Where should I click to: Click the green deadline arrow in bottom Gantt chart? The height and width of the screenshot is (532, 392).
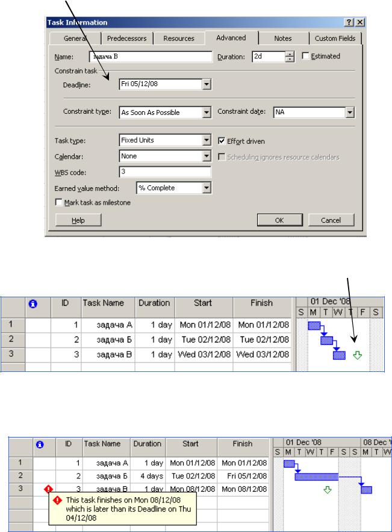click(x=328, y=490)
